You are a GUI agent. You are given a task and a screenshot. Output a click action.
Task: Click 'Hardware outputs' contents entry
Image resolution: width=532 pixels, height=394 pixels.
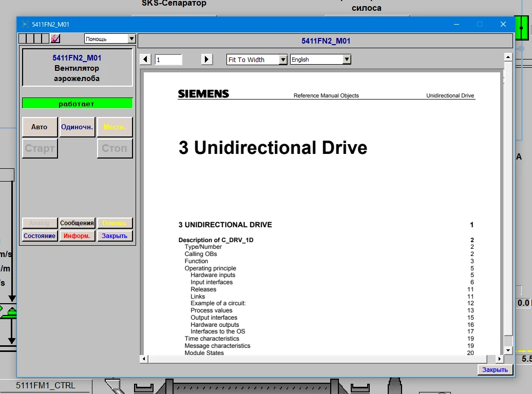(x=215, y=325)
